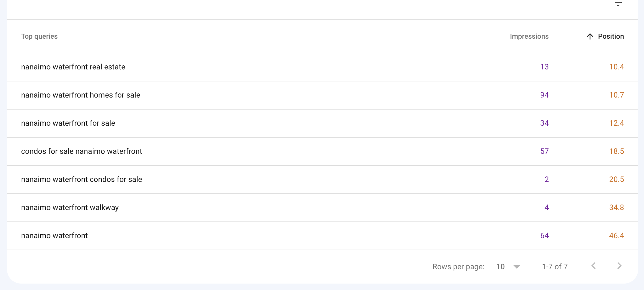
Task: Click the 1-7 of 7 pagination label
Action: pos(555,267)
